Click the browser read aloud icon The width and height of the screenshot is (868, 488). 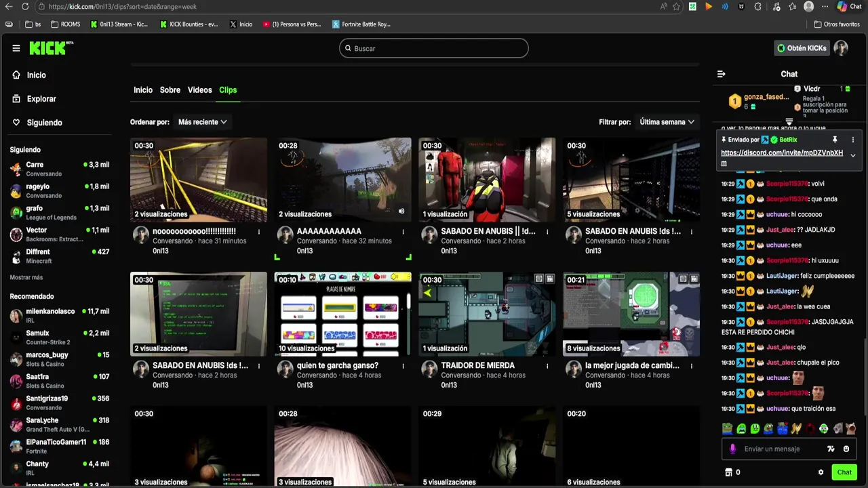663,6
